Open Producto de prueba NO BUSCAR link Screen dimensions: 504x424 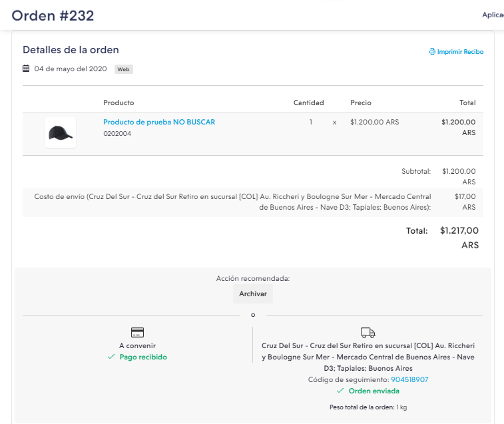[159, 122]
